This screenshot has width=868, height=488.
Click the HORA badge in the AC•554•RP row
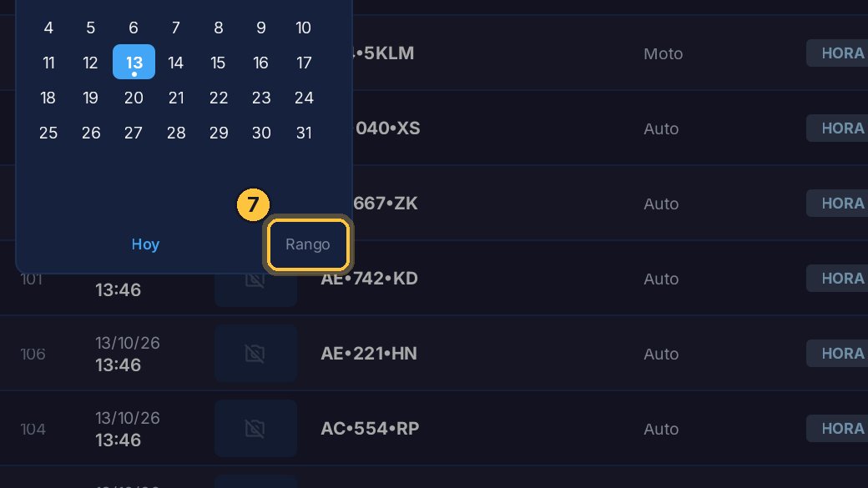tap(837, 429)
